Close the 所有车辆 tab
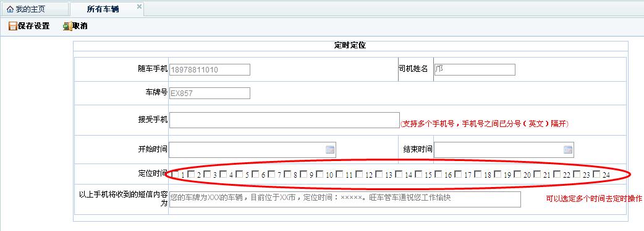Screen dimensions: 644x231 point(139,6)
